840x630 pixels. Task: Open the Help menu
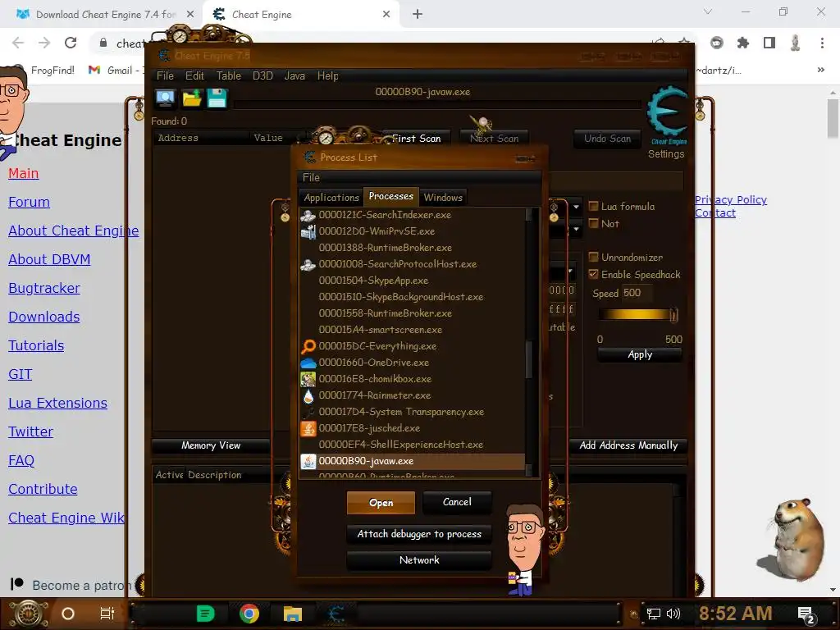pos(327,76)
